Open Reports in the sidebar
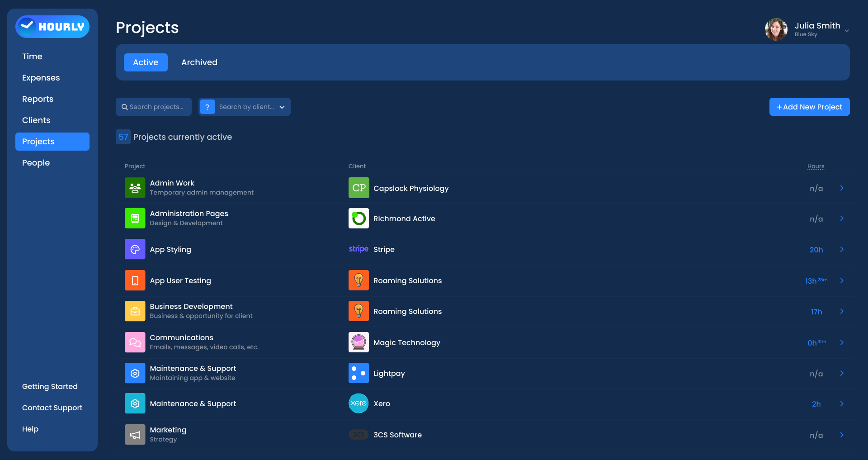Screen dimensions: 868x460 click(38, 99)
